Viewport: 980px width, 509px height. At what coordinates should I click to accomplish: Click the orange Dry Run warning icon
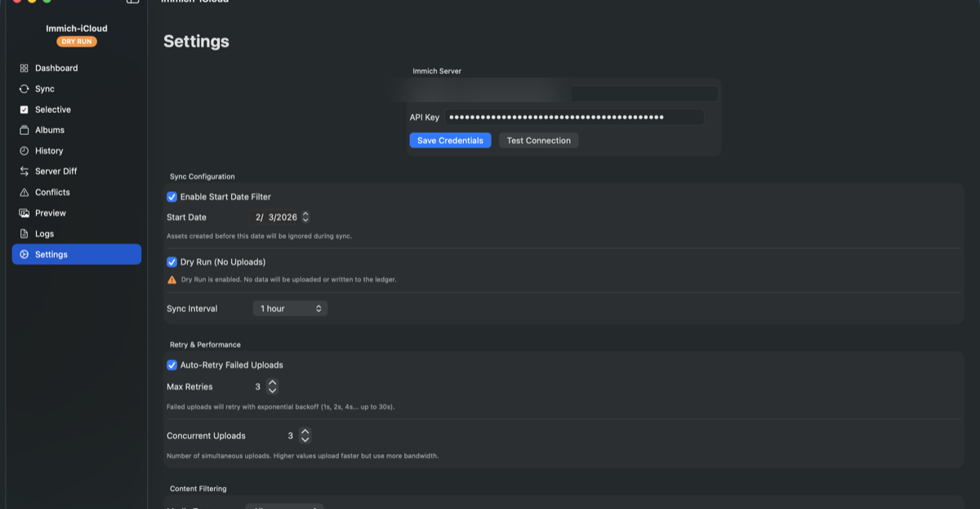tap(171, 279)
